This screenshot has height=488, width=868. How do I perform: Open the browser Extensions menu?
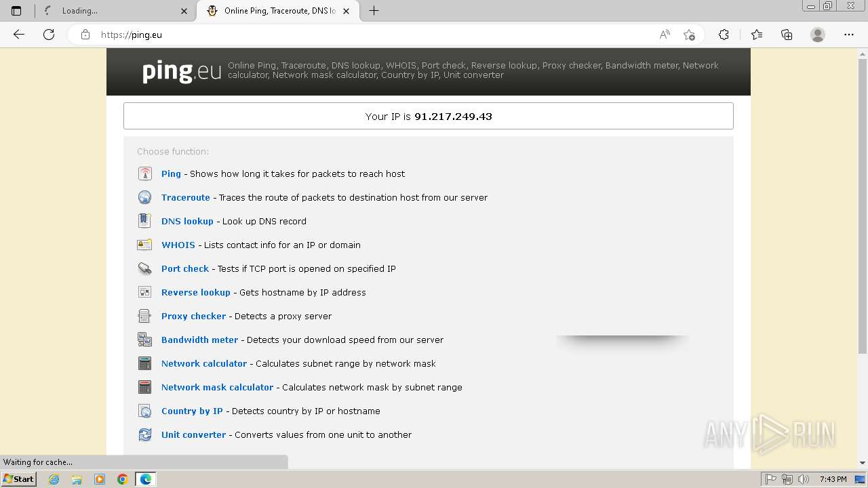[724, 35]
